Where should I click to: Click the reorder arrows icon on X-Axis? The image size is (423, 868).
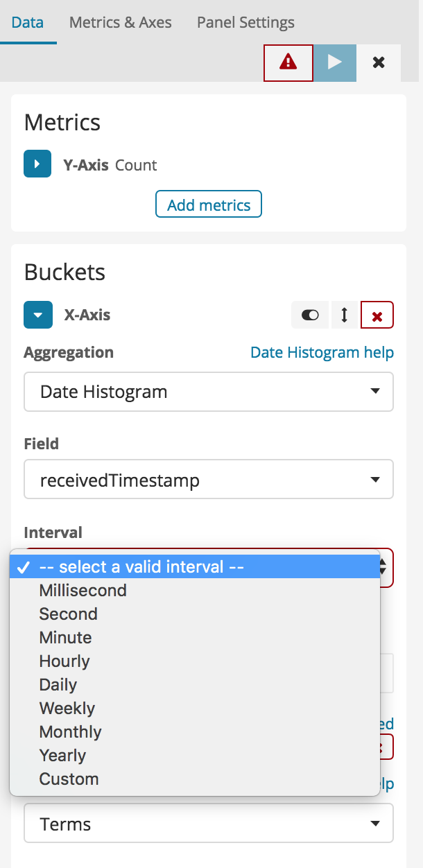[x=344, y=315]
